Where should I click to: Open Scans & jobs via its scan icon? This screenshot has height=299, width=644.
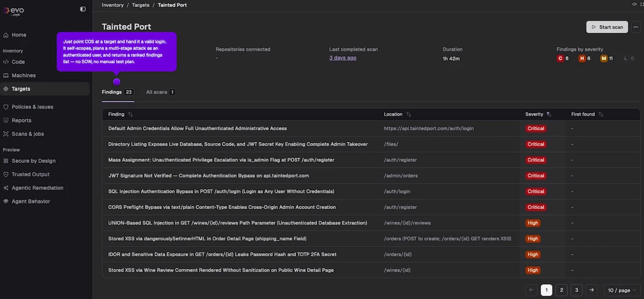click(6, 134)
